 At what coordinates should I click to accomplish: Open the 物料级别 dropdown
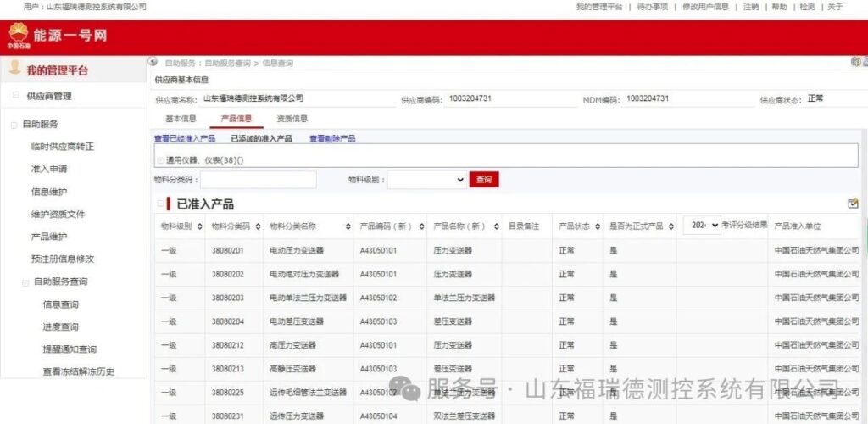pos(427,179)
